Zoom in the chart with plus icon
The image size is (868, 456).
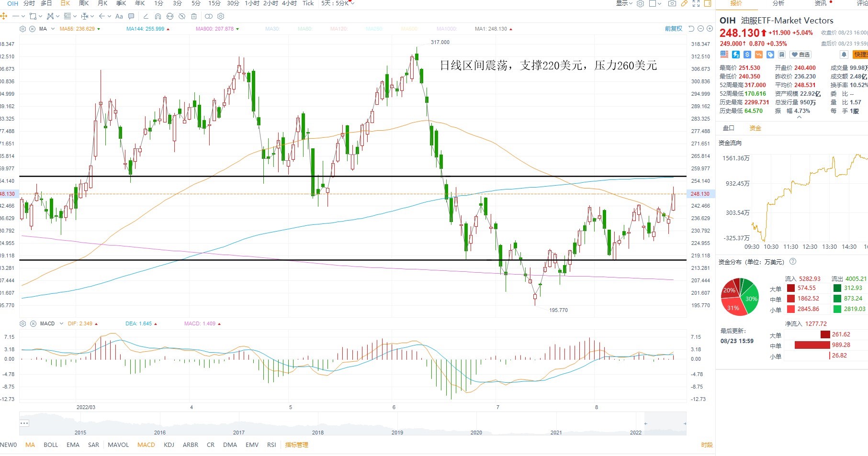pos(710,29)
